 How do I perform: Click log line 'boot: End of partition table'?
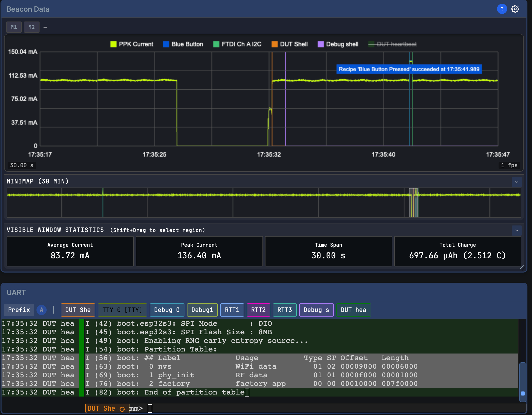(x=260, y=392)
